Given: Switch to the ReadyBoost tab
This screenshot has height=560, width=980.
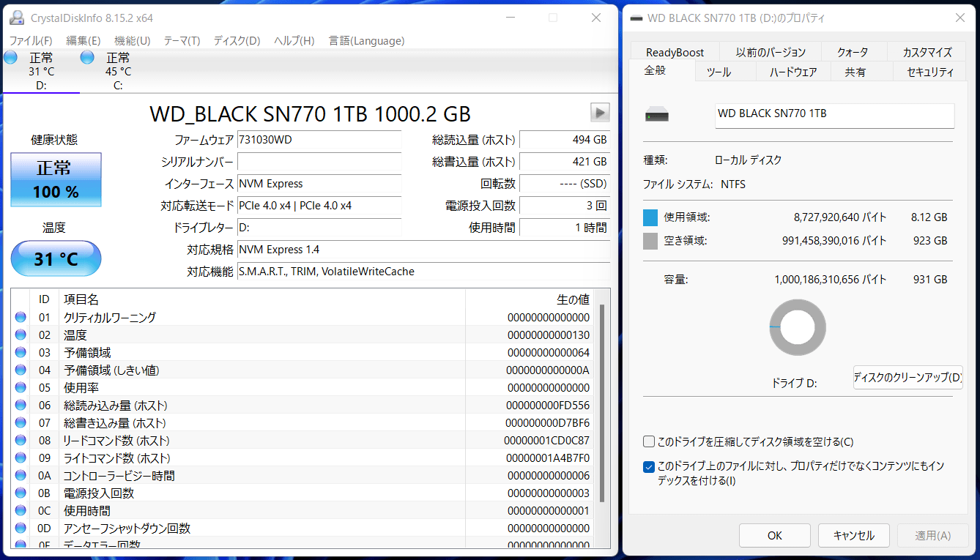Looking at the screenshot, I should [x=675, y=52].
